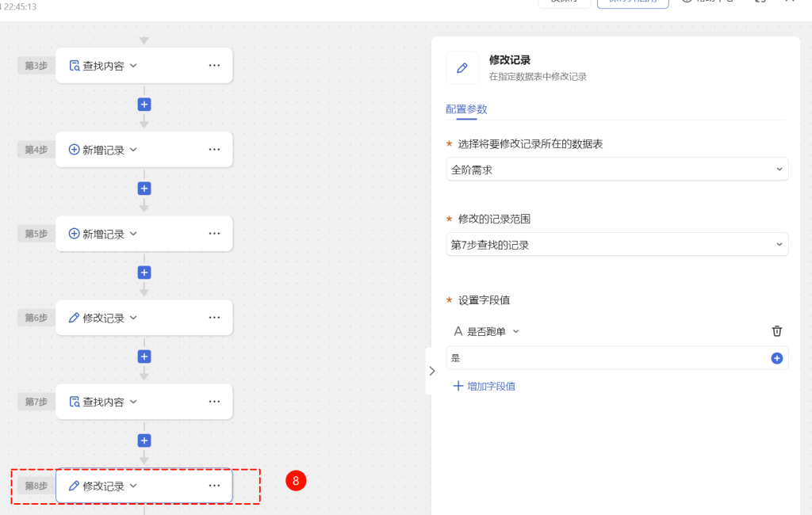Open the three-dot menu of step 4 新增记录
The height and width of the screenshot is (515, 812).
[x=214, y=150]
